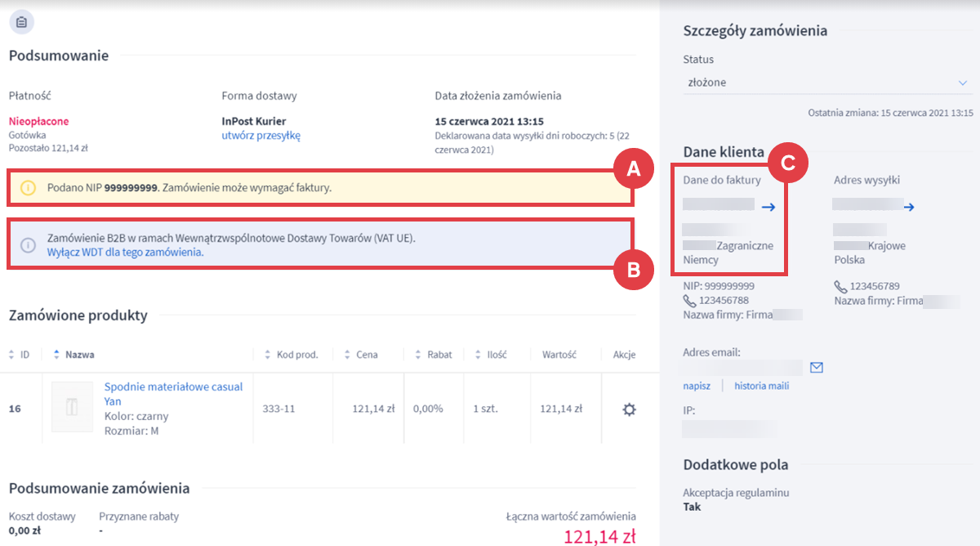Image resolution: width=980 pixels, height=546 pixels.
Task: Click the yellow NIP warning icon
Action: tap(28, 188)
